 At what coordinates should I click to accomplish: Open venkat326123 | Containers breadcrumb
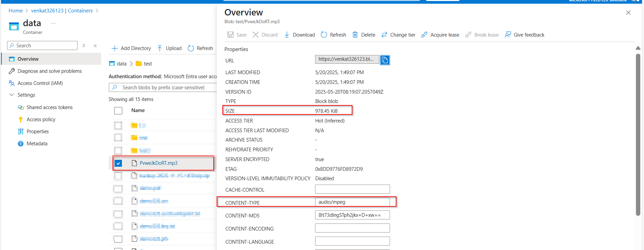[62, 11]
